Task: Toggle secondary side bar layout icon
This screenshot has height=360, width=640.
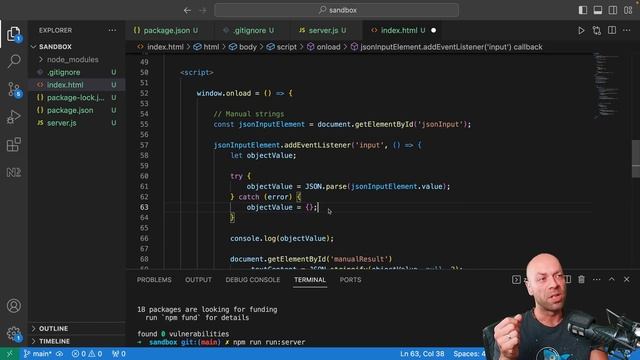Action: 613,10
